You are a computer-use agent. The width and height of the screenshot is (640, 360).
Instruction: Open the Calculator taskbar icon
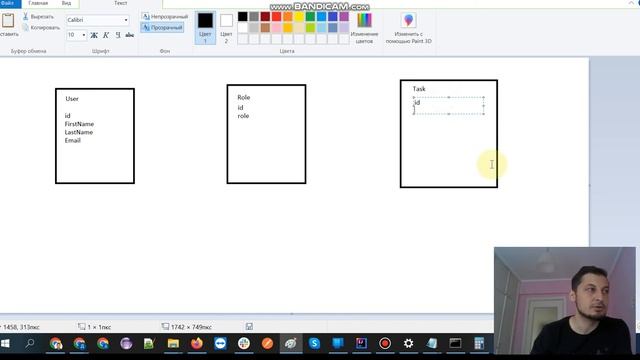coord(479,343)
